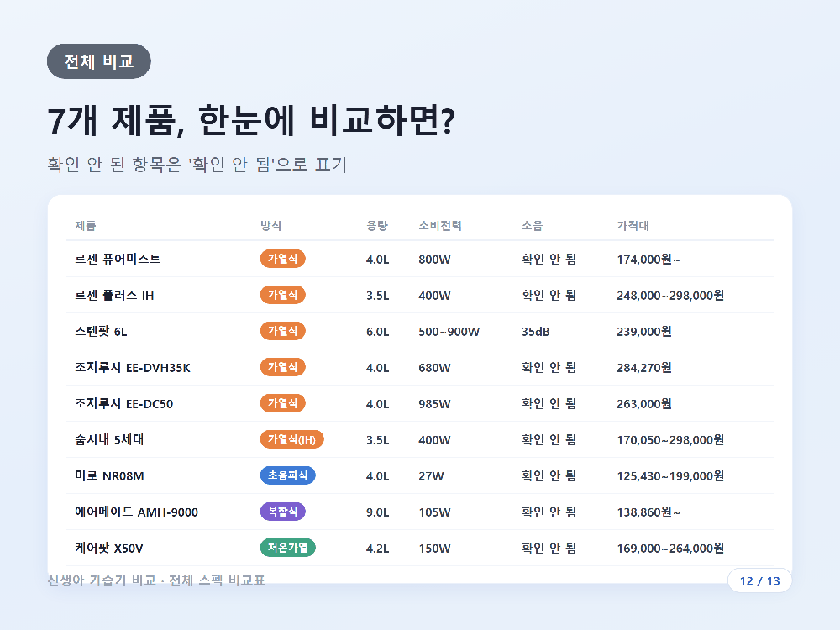Click 확인 안 됨 in 케어팟 X50V row
840x630 pixels.
549,548
